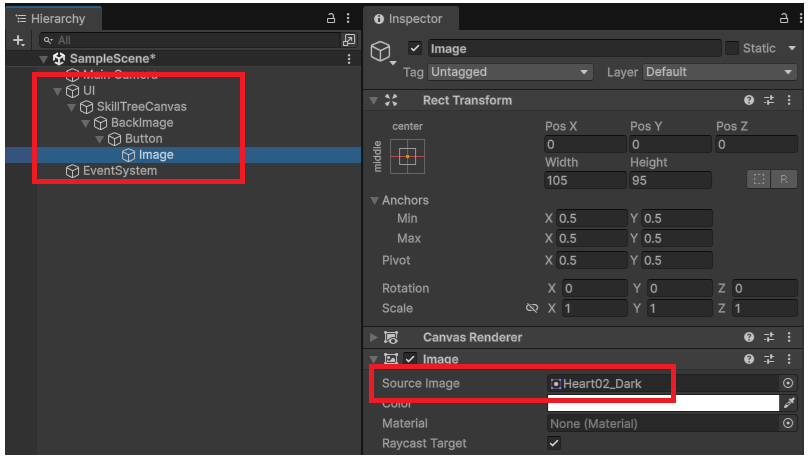The height and width of the screenshot is (461, 810).
Task: Edit the Pos Y field
Action: pyautogui.click(x=670, y=144)
